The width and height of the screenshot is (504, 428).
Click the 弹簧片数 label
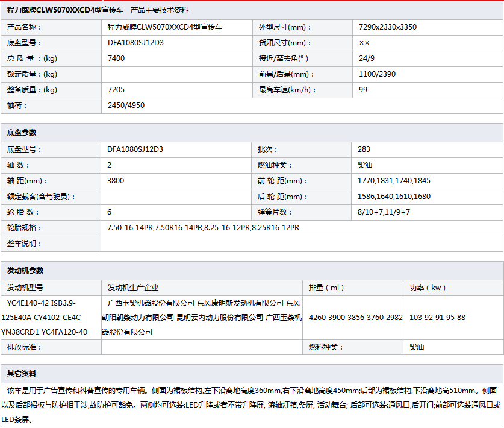(274, 212)
